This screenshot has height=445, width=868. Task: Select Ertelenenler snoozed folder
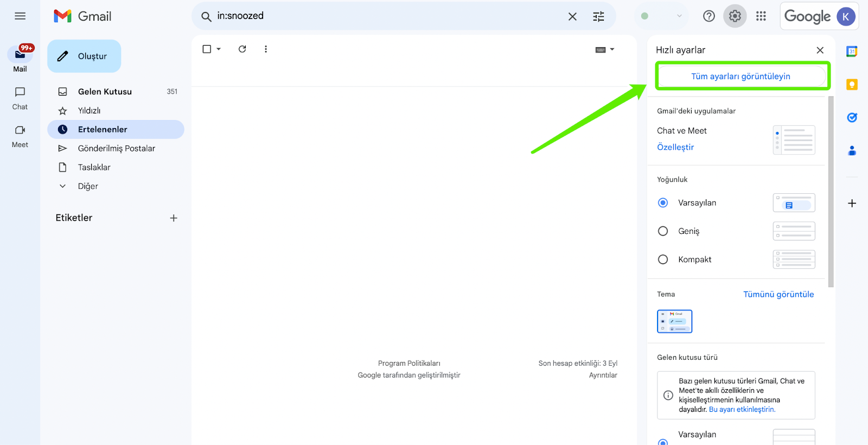(116, 129)
